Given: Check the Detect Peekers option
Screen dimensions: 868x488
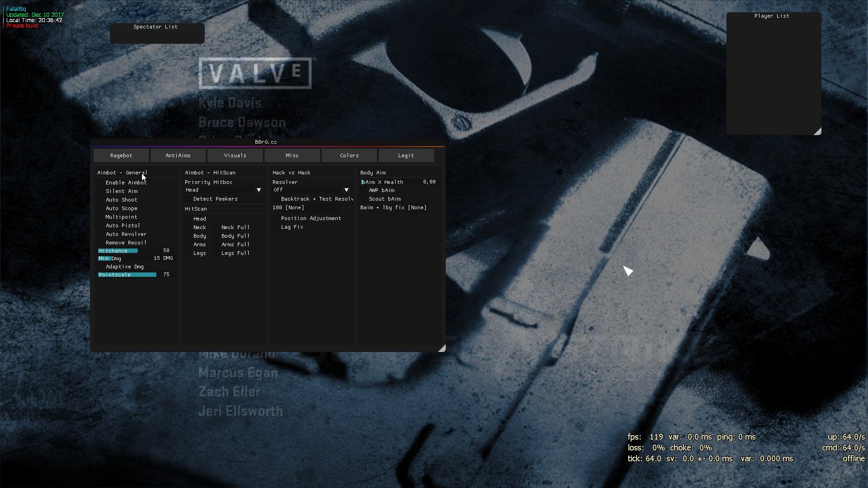Looking at the screenshot, I should pos(189,199).
